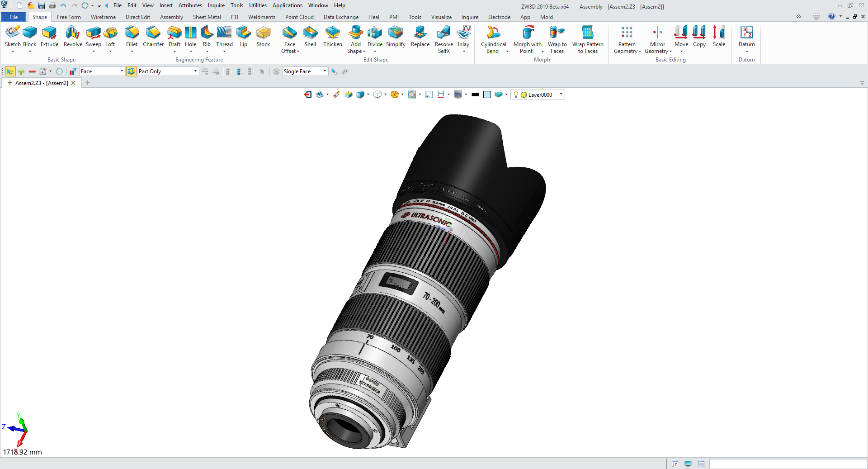Toggle the red minus remove-from-selection mode
The image size is (868, 469).
click(x=32, y=71)
